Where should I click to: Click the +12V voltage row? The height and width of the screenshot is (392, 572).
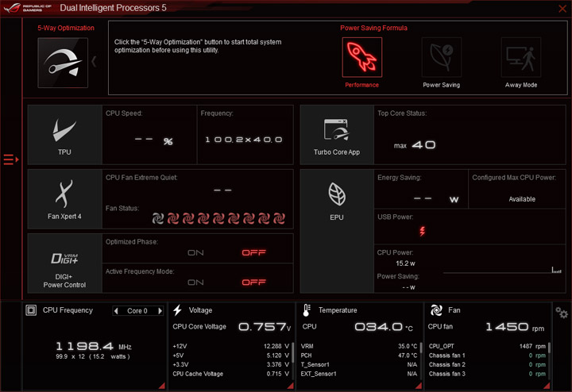(231, 346)
